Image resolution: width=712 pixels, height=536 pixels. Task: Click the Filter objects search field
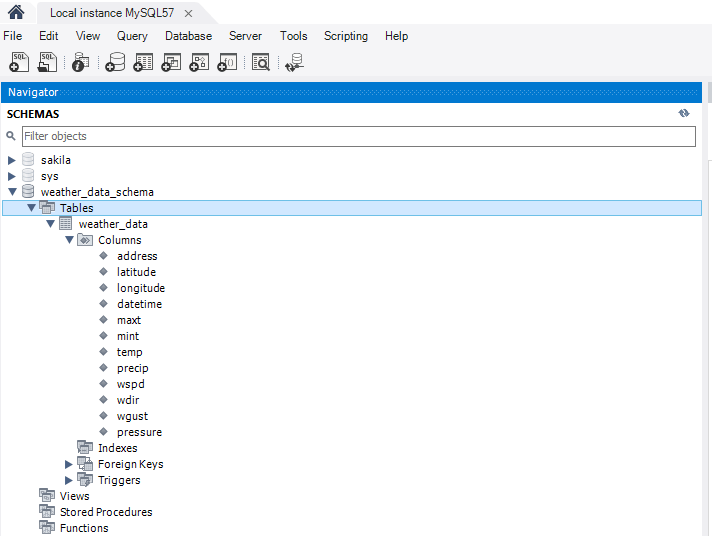coord(358,136)
